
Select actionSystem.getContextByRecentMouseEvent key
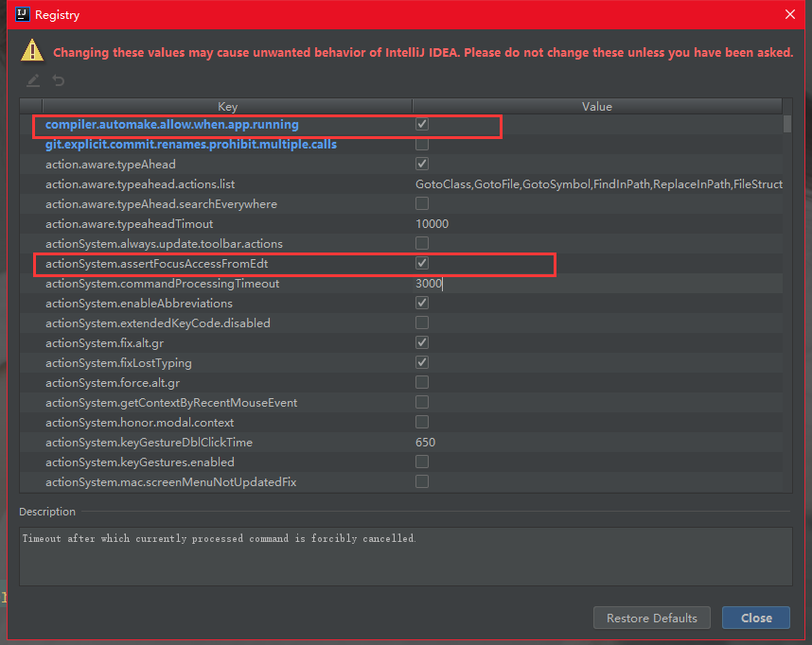point(171,402)
